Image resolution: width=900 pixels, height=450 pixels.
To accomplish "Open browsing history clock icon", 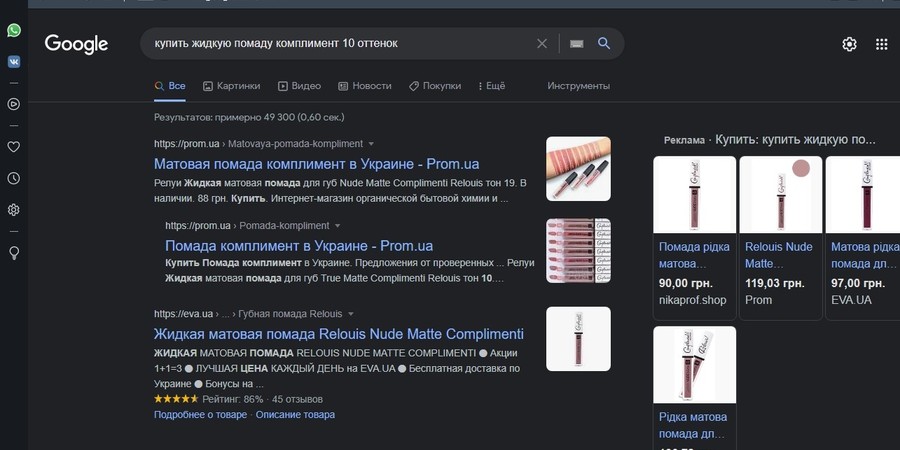I will pyautogui.click(x=14, y=178).
